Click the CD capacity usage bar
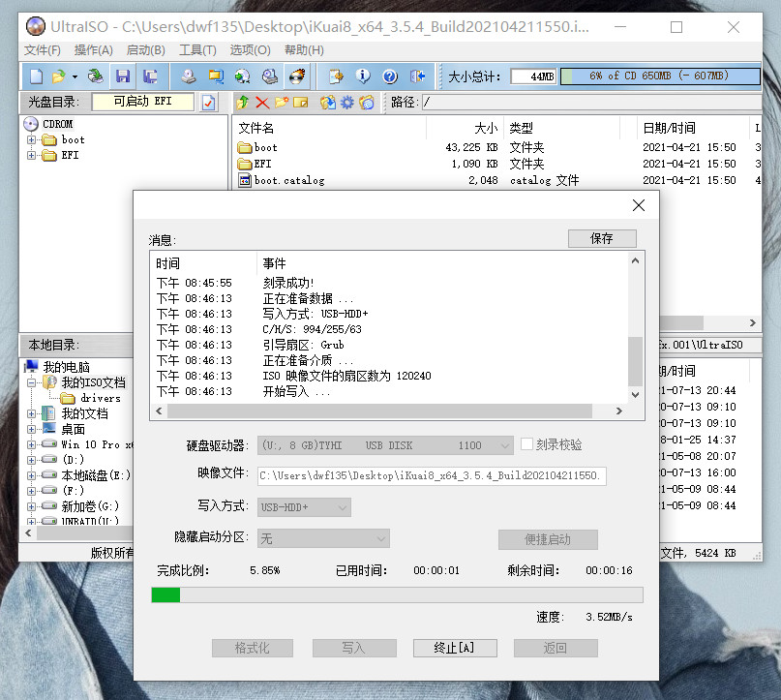781x700 pixels. pos(660,76)
